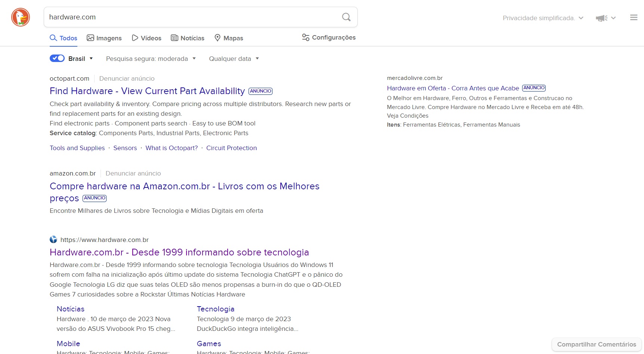Click Denunciar anúncio beside amazon.com.br
The width and height of the screenshot is (644, 354).
click(x=133, y=173)
